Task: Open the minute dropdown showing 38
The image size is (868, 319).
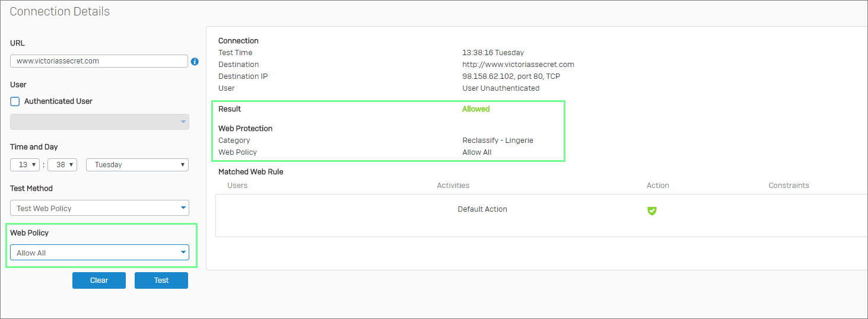Action: tap(62, 165)
